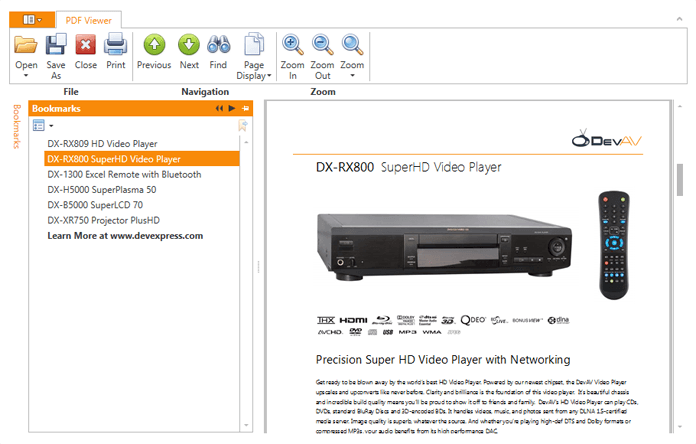Screen dimensions: 696x444
Task: Click the Page Display icon
Action: (x=254, y=44)
